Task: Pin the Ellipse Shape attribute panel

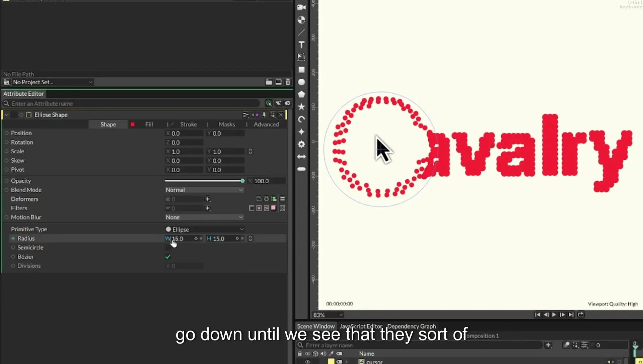Action: coord(264,115)
